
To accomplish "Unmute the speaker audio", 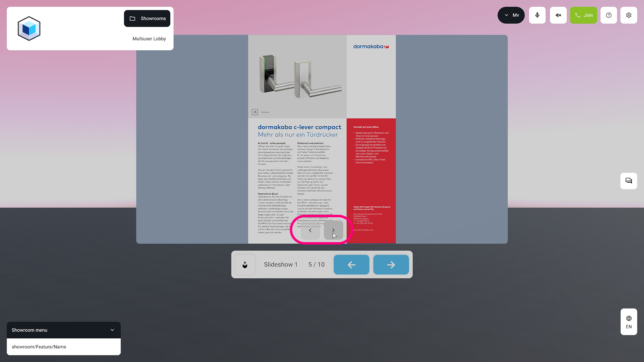I will tap(558, 15).
